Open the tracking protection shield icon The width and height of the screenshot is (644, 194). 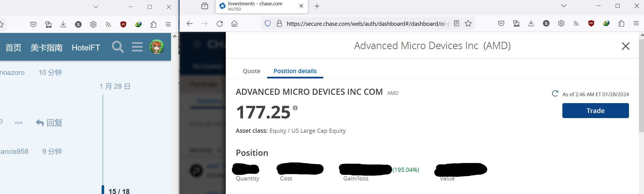tap(268, 24)
